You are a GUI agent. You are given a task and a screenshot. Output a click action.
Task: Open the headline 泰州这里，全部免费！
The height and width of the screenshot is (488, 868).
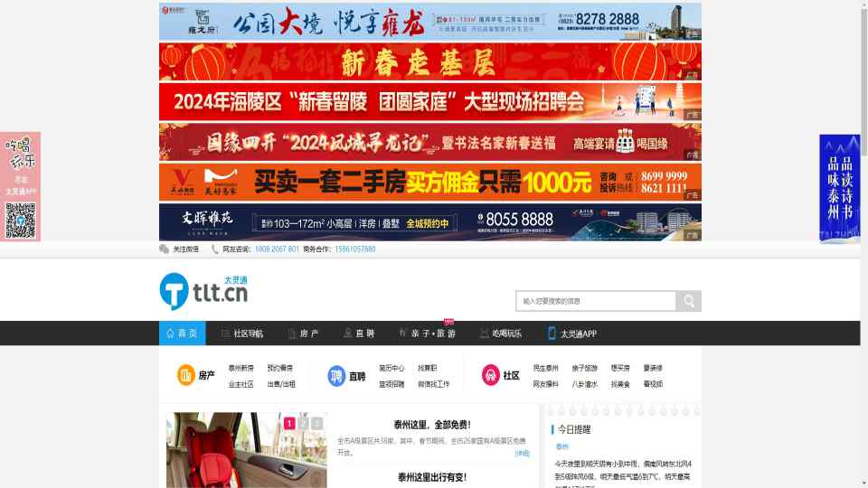coord(432,425)
